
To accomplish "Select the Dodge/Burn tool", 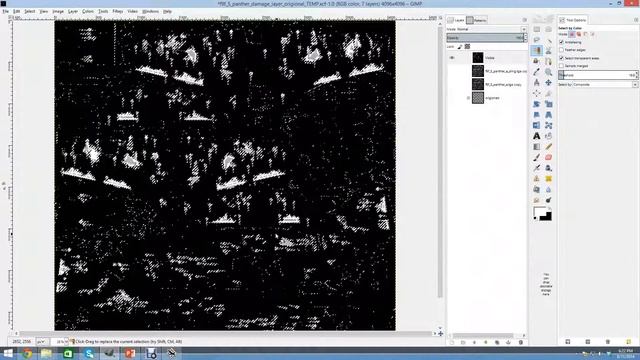I will 549,200.
